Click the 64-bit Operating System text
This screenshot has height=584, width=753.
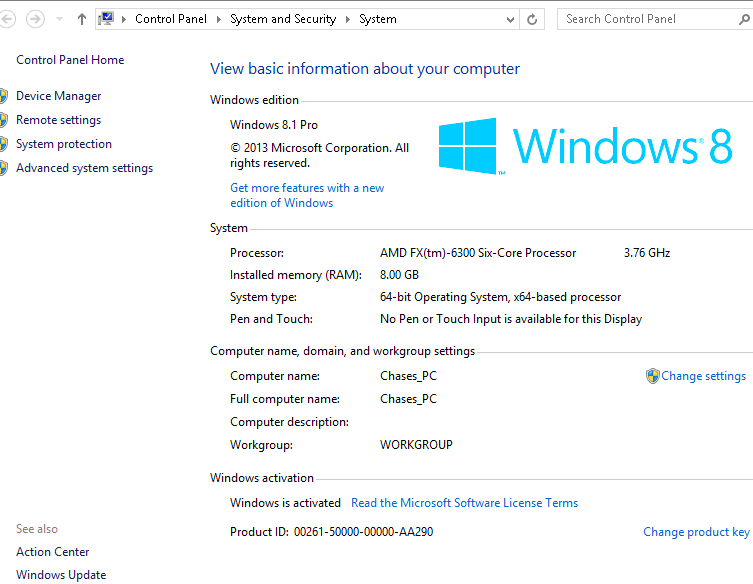[500, 297]
